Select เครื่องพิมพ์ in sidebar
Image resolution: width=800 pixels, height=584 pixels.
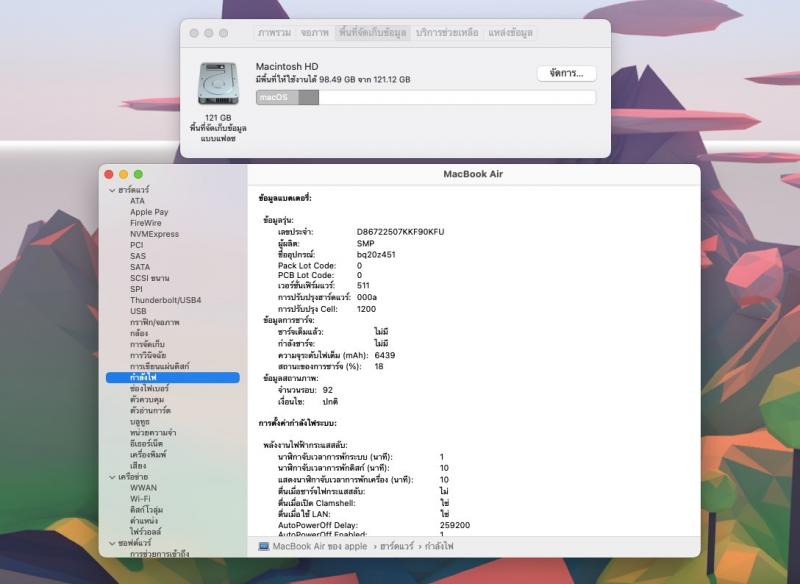[148, 454]
